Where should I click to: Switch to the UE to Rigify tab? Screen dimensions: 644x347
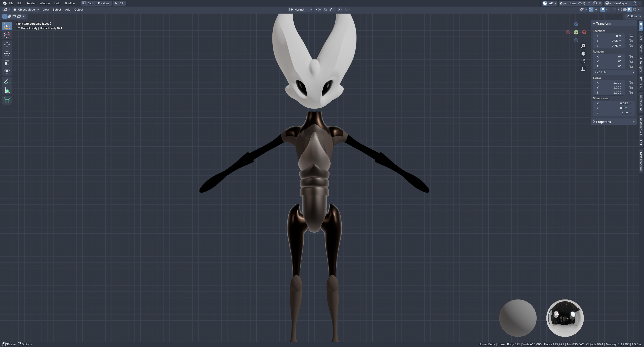coord(641,64)
